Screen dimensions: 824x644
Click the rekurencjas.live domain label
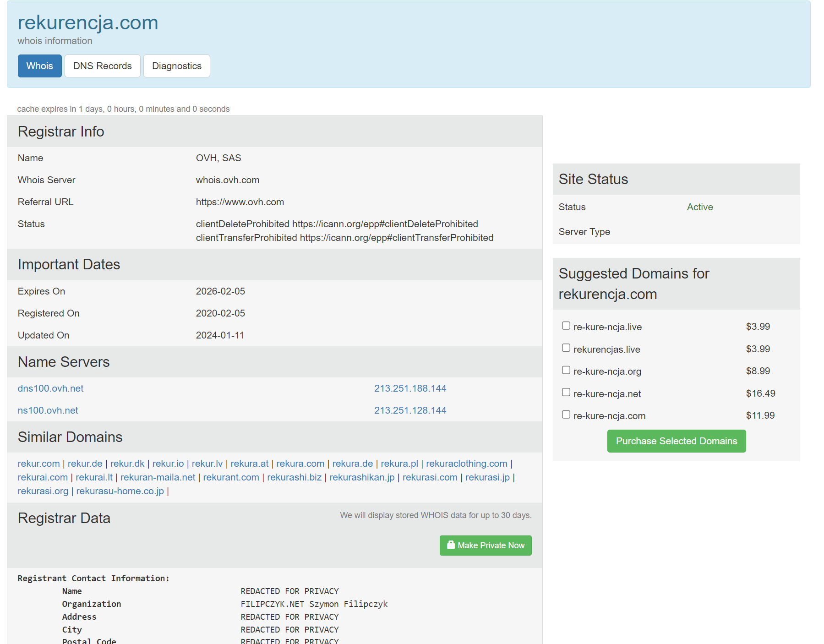point(607,349)
